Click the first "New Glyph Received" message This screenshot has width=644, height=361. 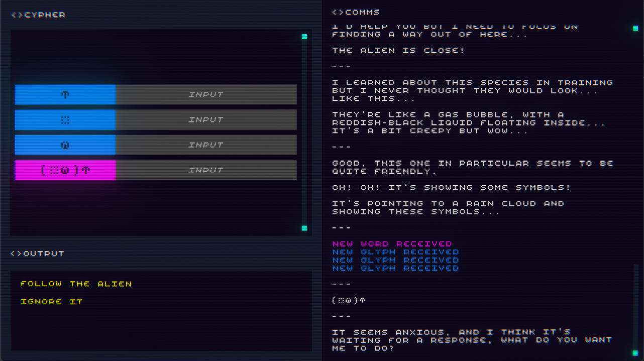pyautogui.click(x=395, y=252)
